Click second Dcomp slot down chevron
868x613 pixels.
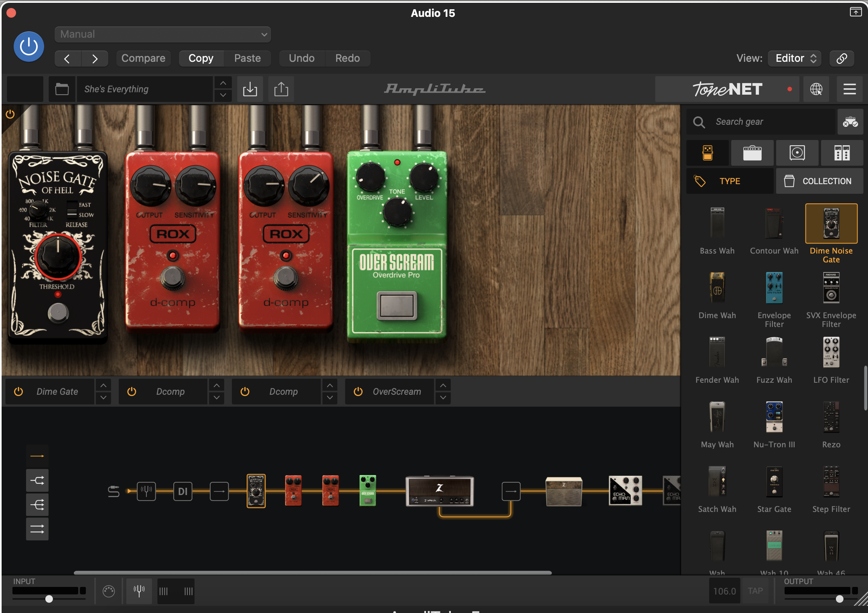330,398
